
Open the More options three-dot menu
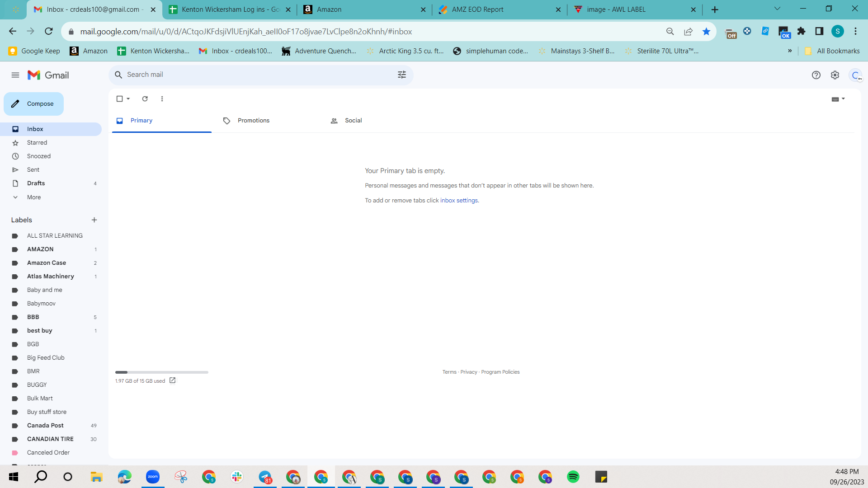point(162,99)
